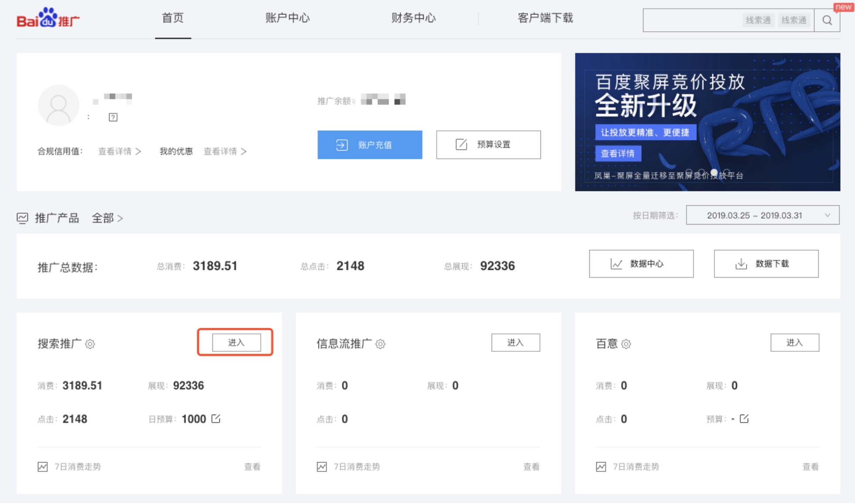Image resolution: width=855 pixels, height=504 pixels.
Task: Click the 账户充值 button
Action: [370, 145]
